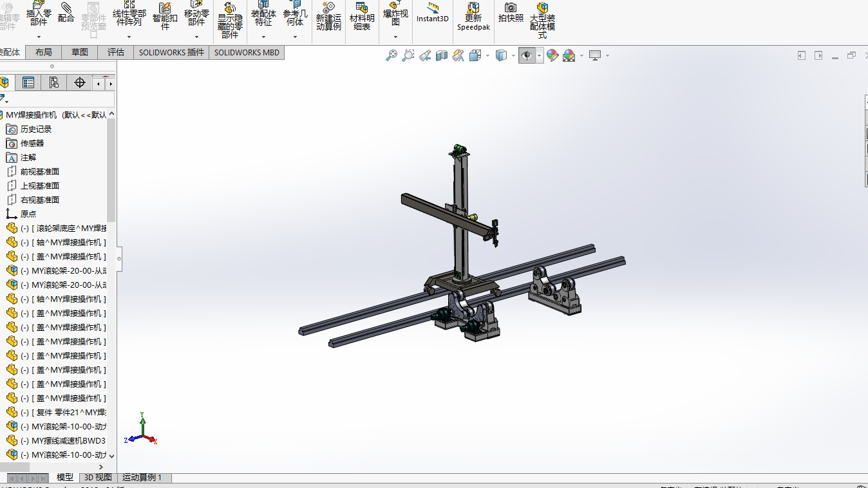Screen dimensions: 868x488
Task: Click the Edit Appearance color ball icon
Action: point(552,55)
